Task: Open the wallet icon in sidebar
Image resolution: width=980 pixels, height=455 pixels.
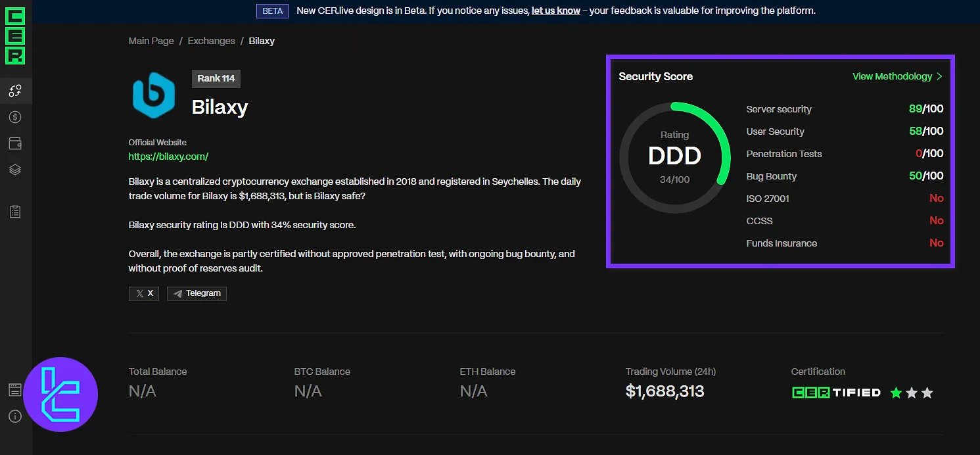Action: [x=15, y=143]
